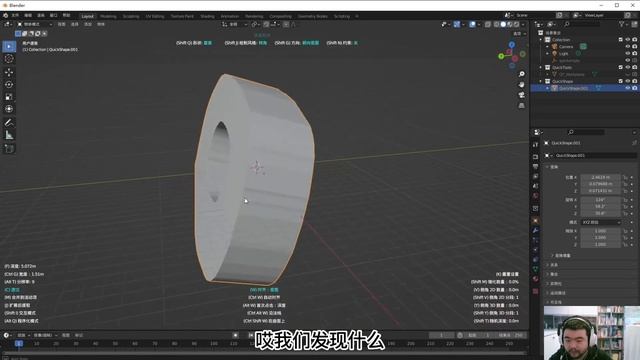Switch to the Shading workspace tab
The height and width of the screenshot is (360, 640).
coord(207,16)
